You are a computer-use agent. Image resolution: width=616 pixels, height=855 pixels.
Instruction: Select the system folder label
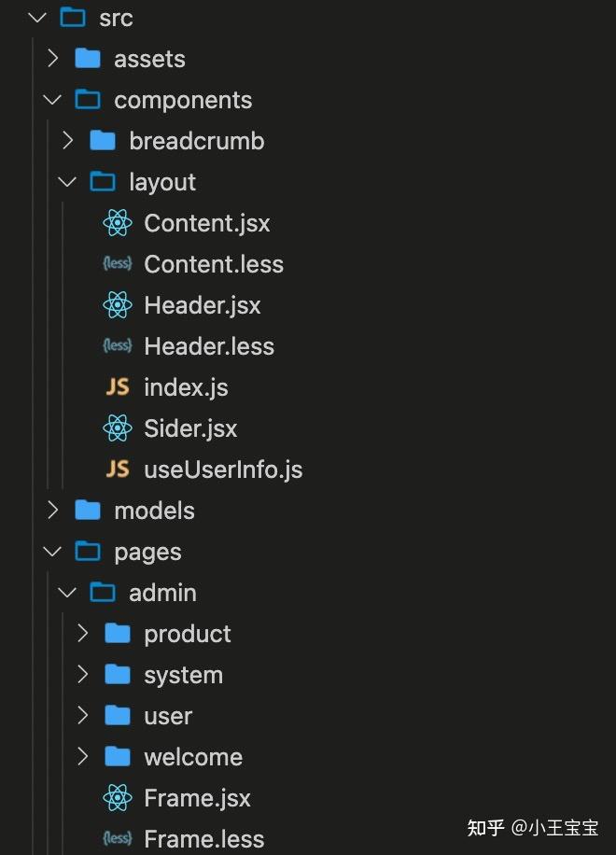pyautogui.click(x=183, y=676)
